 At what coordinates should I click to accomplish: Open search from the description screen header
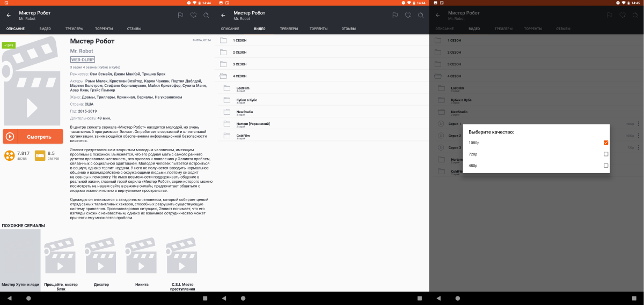206,16
